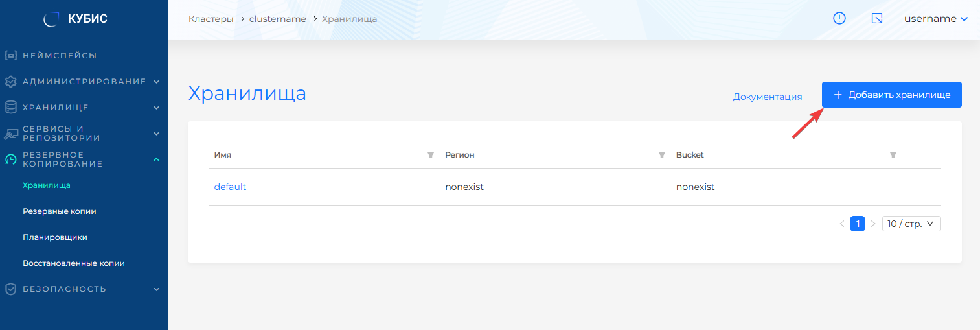Viewport: 980px width, 330px height.
Task: Click the expand window icon in header
Action: 877,19
